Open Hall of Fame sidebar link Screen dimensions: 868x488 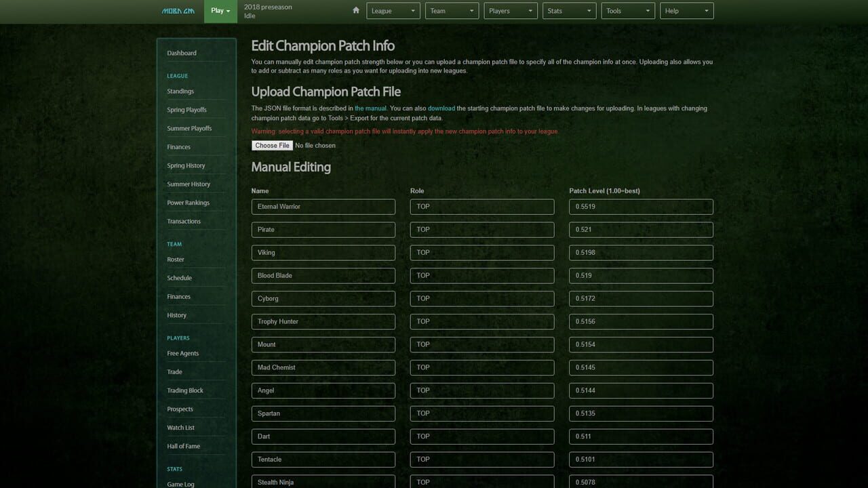[183, 446]
